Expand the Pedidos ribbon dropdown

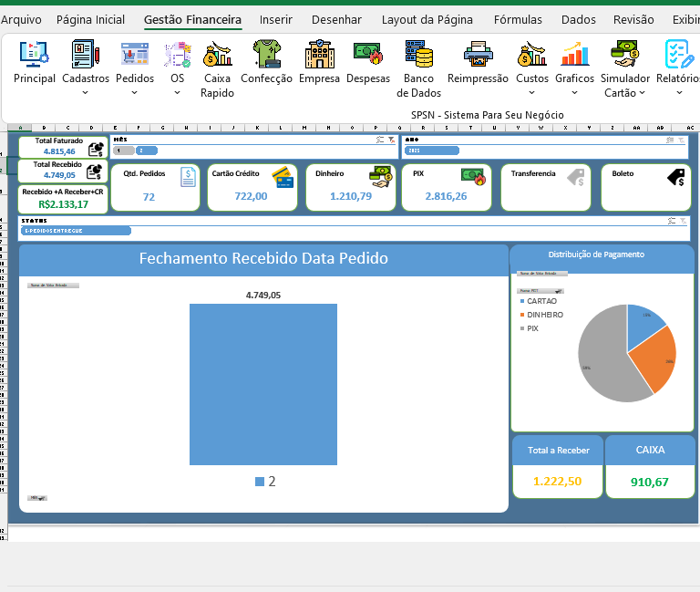134,92
